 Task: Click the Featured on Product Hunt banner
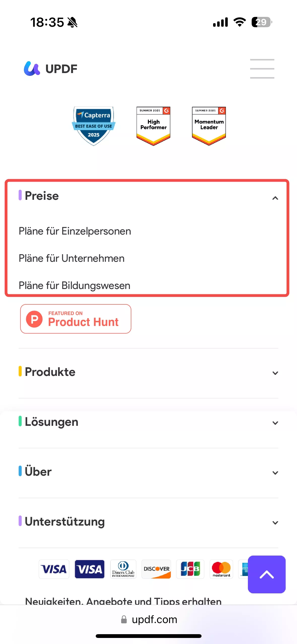click(x=75, y=319)
